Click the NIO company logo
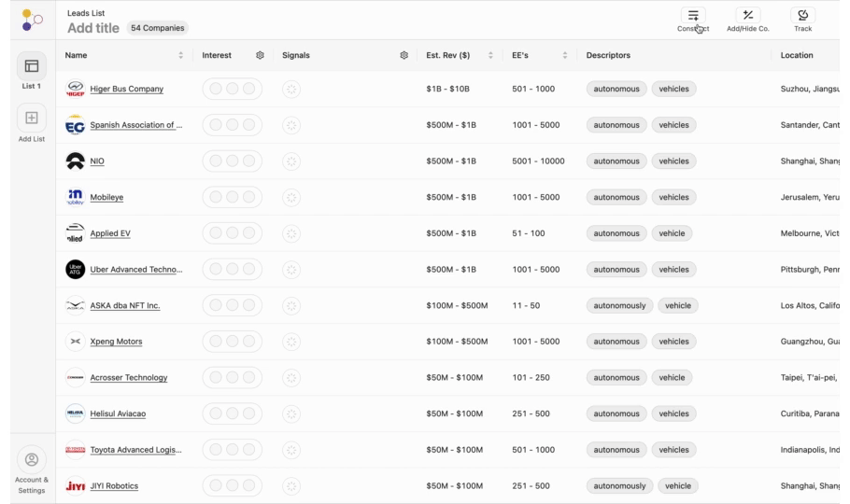This screenshot has height=504, width=850. tap(76, 161)
